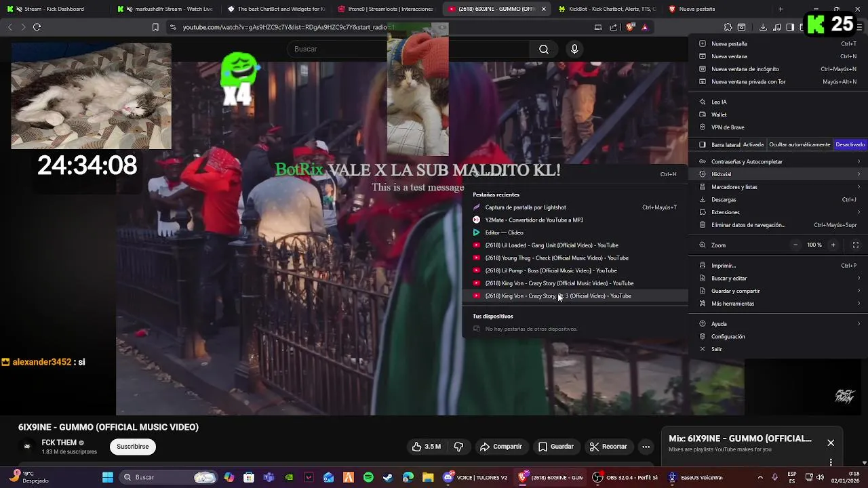Switch to KickBot - Kick Chatbot tab
This screenshot has height=488, width=868.
pos(607,9)
